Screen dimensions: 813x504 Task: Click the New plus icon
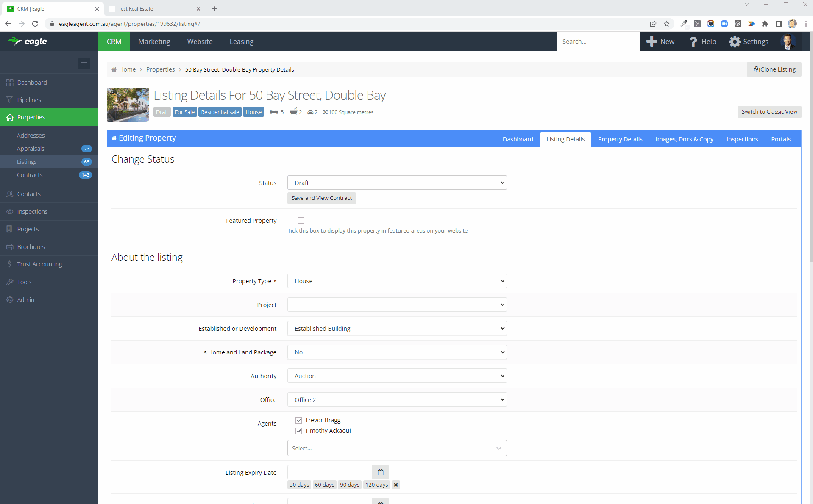point(652,42)
